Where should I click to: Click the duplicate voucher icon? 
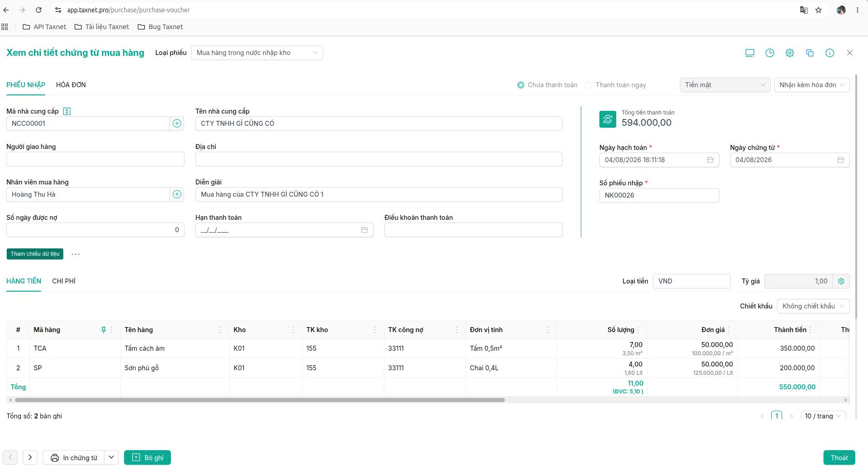point(810,53)
